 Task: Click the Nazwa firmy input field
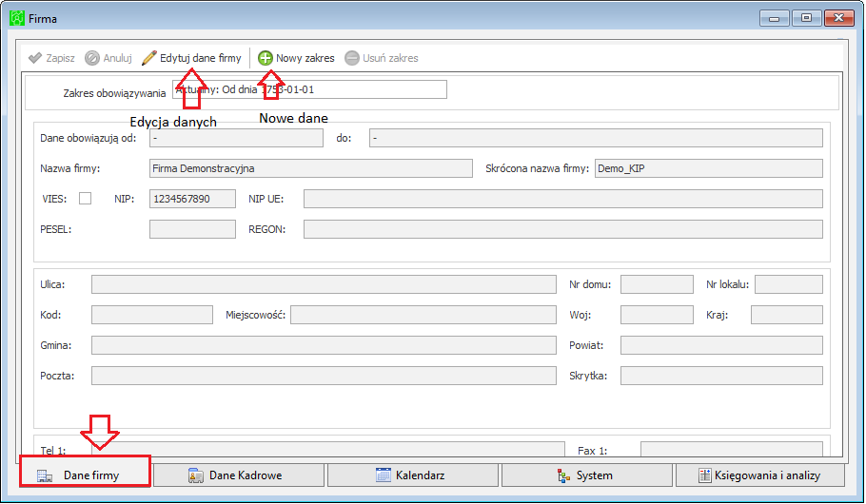(x=311, y=168)
